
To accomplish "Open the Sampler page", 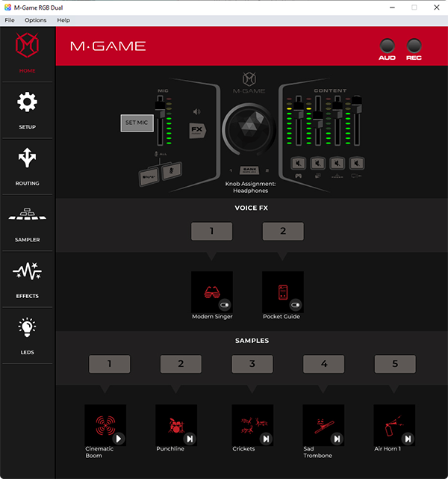I will pos(27,222).
